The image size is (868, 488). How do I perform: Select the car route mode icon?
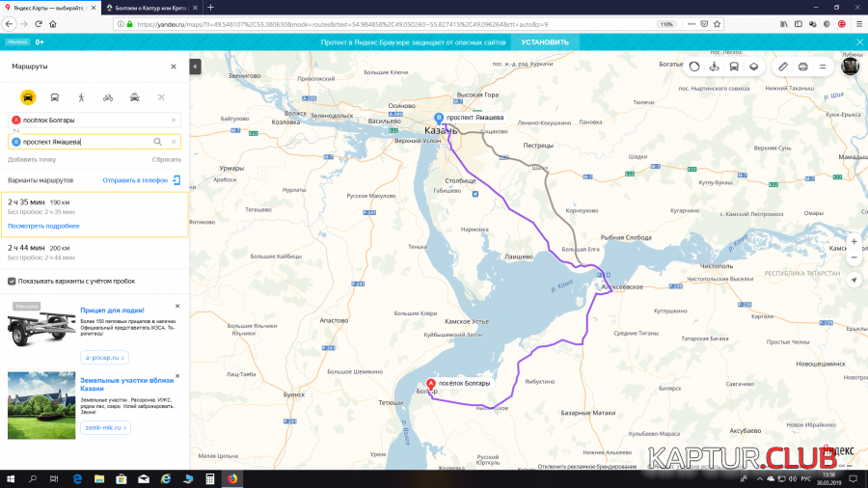28,97
